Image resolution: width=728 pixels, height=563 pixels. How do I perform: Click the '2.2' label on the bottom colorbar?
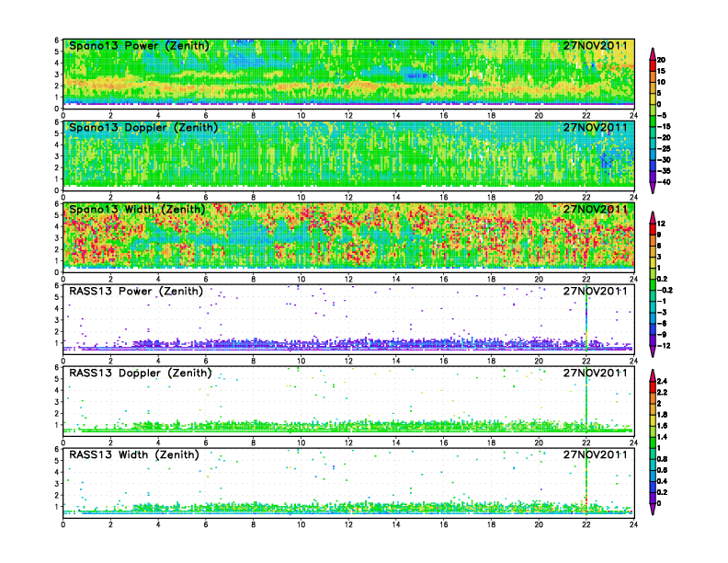click(x=663, y=392)
